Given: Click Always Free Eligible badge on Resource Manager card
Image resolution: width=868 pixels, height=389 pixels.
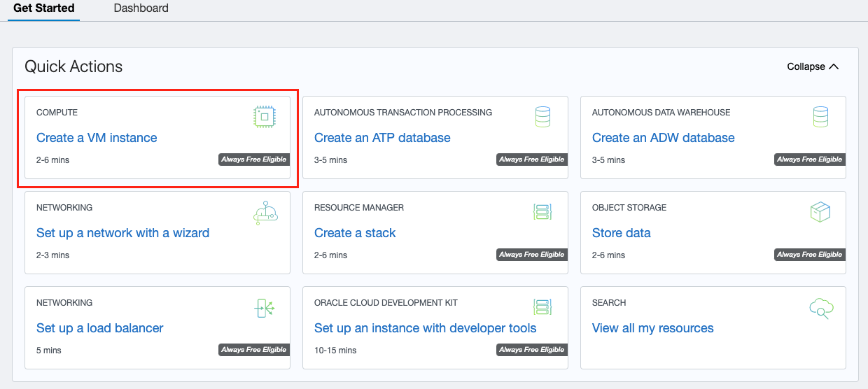Looking at the screenshot, I should 531,255.
